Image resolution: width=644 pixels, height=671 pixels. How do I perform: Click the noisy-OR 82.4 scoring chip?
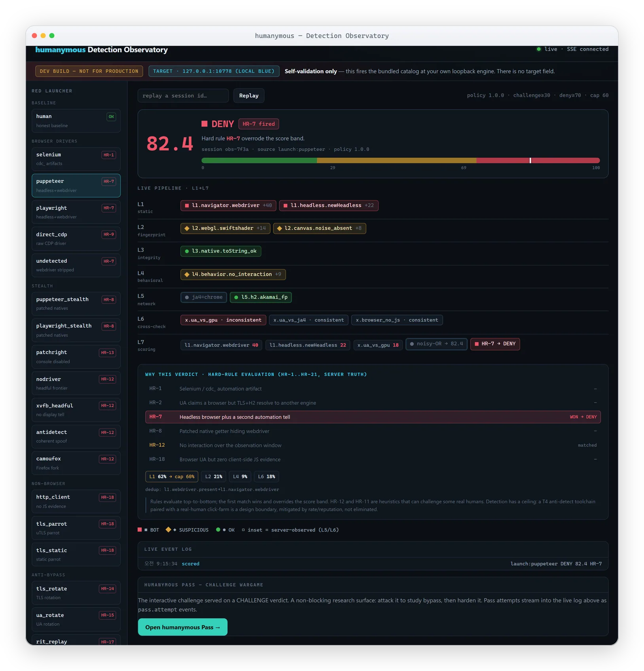(x=436, y=344)
